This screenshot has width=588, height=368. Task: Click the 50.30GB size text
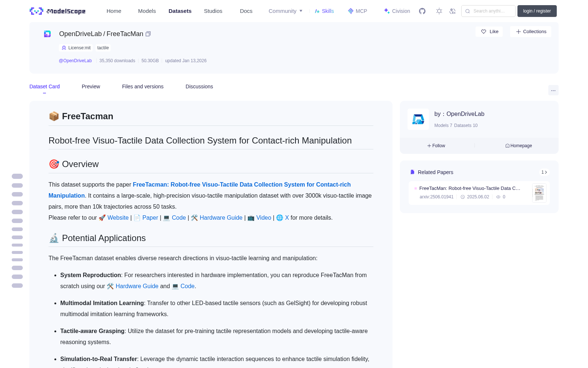point(150,61)
